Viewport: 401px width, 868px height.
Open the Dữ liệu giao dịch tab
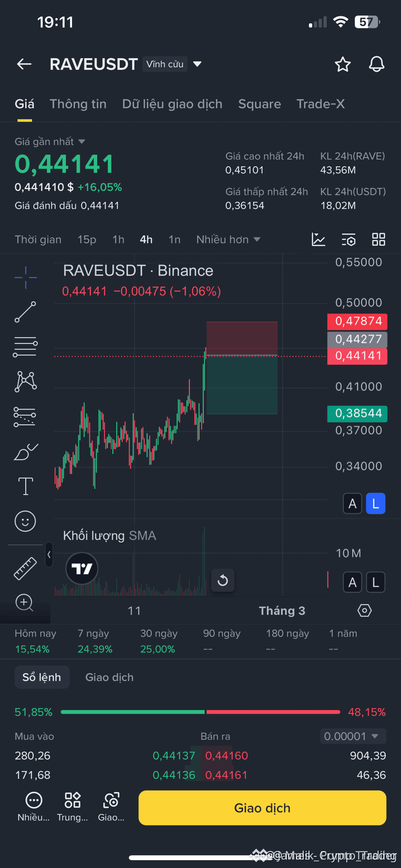(x=172, y=104)
